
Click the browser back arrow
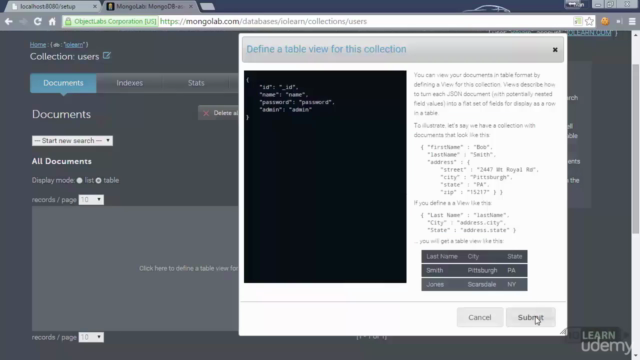9,21
